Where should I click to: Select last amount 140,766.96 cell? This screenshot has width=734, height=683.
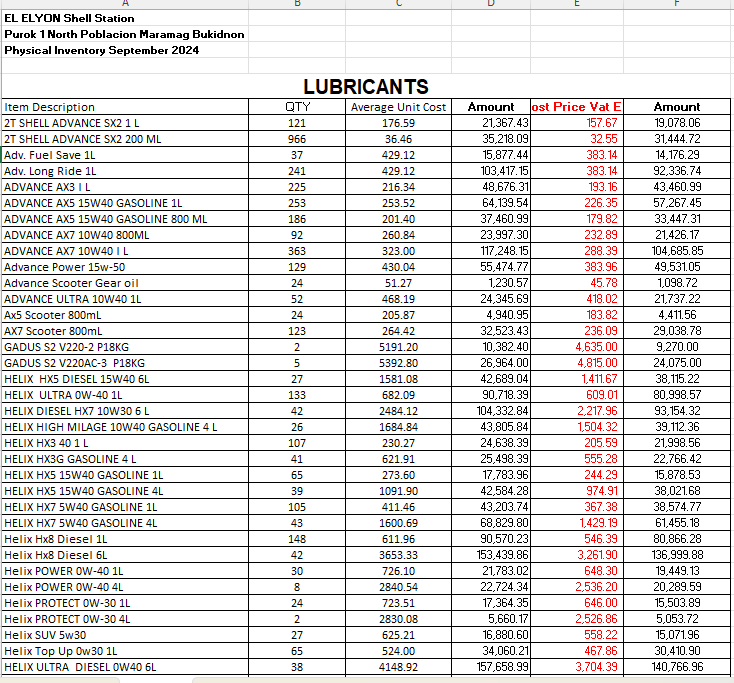coord(677,667)
